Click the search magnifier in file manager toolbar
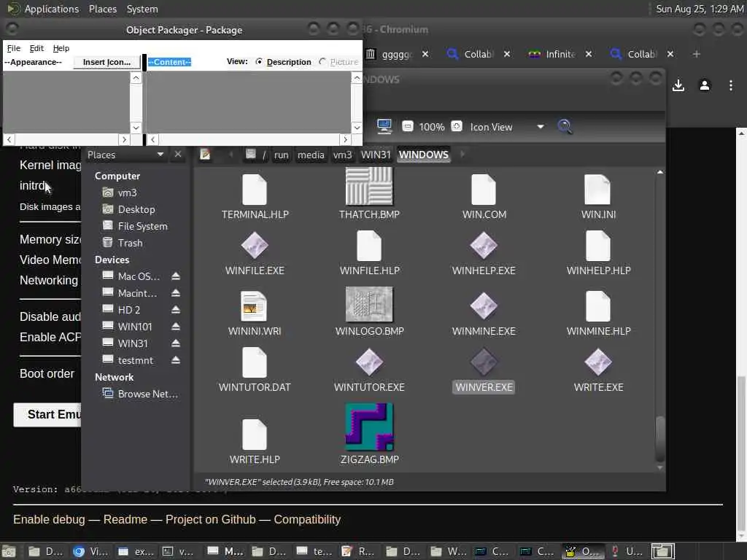 (x=565, y=127)
